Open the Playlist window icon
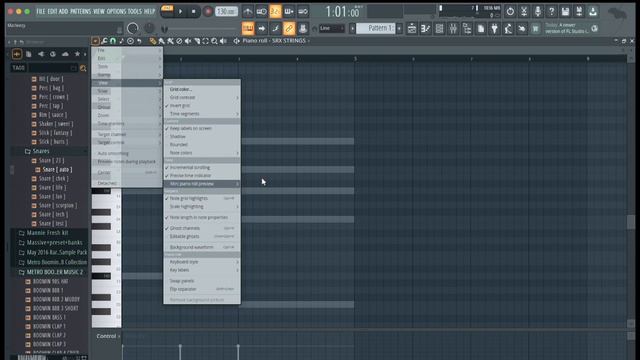The image size is (640, 360). [x=412, y=28]
